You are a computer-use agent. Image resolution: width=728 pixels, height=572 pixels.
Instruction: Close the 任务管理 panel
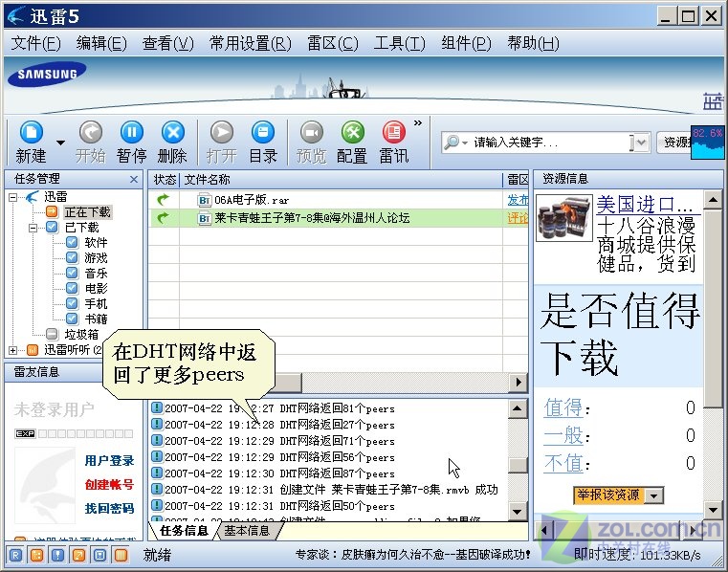click(x=134, y=179)
